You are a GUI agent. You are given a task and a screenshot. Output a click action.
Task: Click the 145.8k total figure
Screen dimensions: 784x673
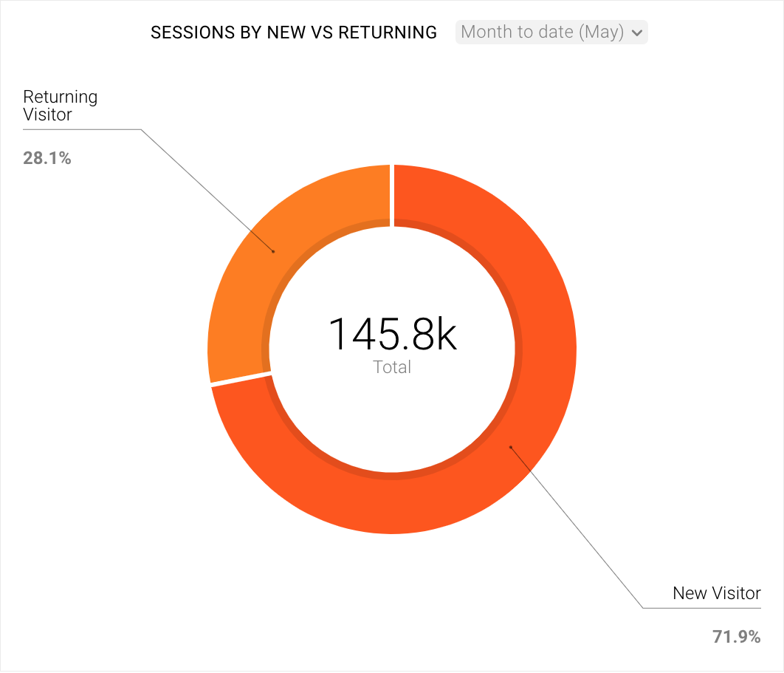click(393, 334)
